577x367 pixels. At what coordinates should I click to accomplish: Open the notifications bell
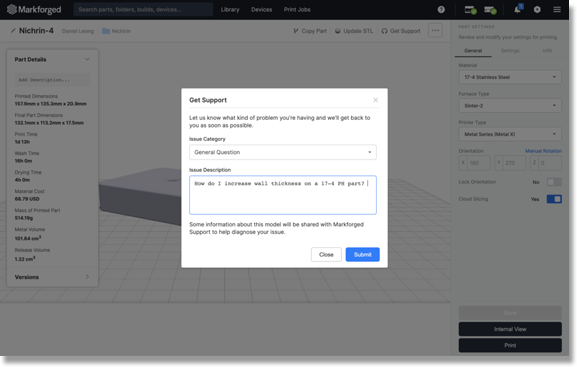click(x=518, y=9)
